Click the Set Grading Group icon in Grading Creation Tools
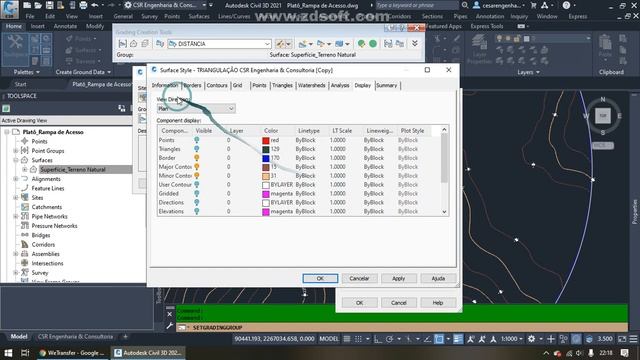The image size is (640, 360). (122, 44)
